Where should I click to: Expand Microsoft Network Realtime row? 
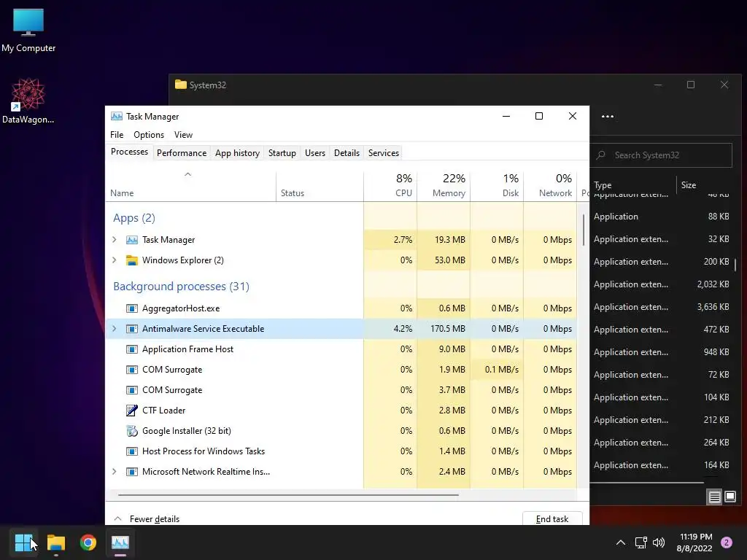point(115,472)
